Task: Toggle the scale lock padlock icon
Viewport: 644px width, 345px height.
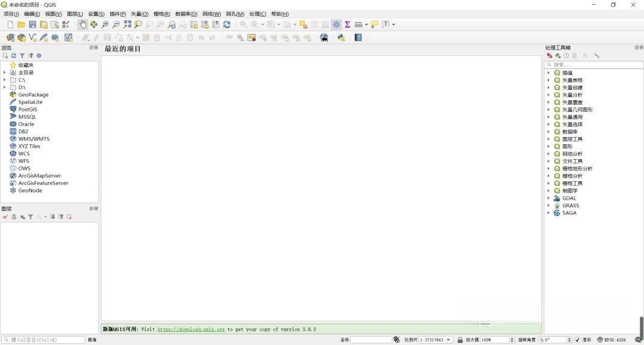Action: pyautogui.click(x=460, y=340)
